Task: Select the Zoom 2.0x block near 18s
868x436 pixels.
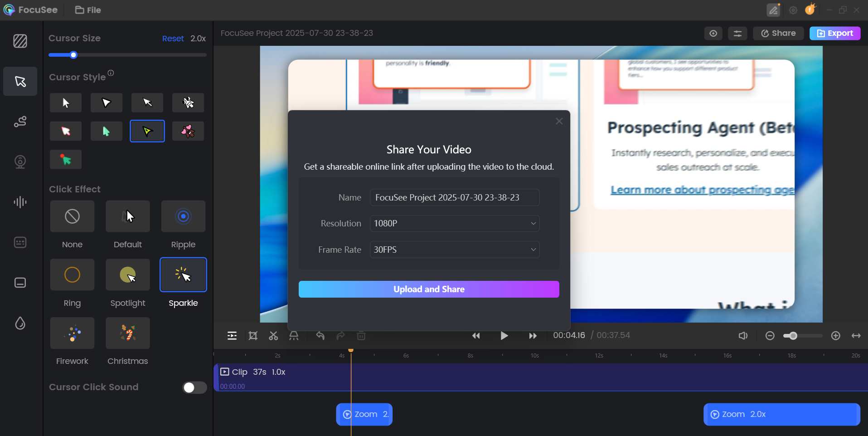Action: click(x=782, y=414)
